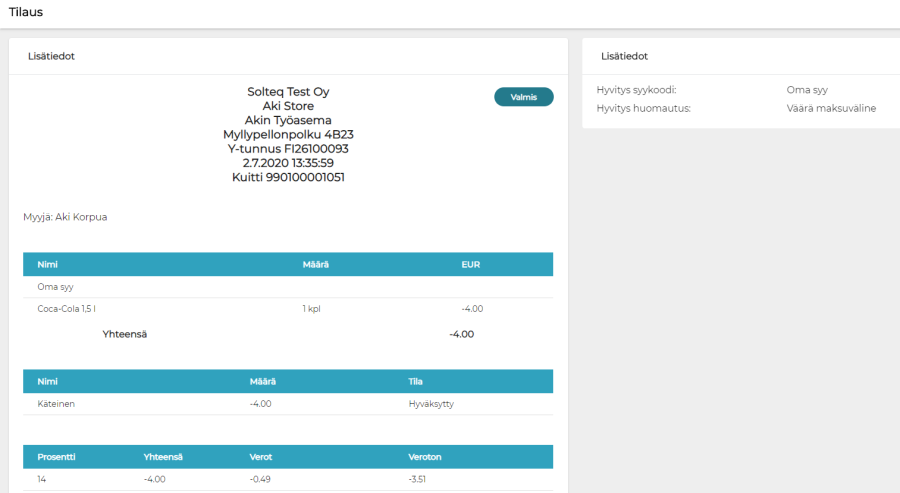Screen dimensions: 900x493
Task: Click the Hyvitys syykoodi label
Action: [x=636, y=89]
